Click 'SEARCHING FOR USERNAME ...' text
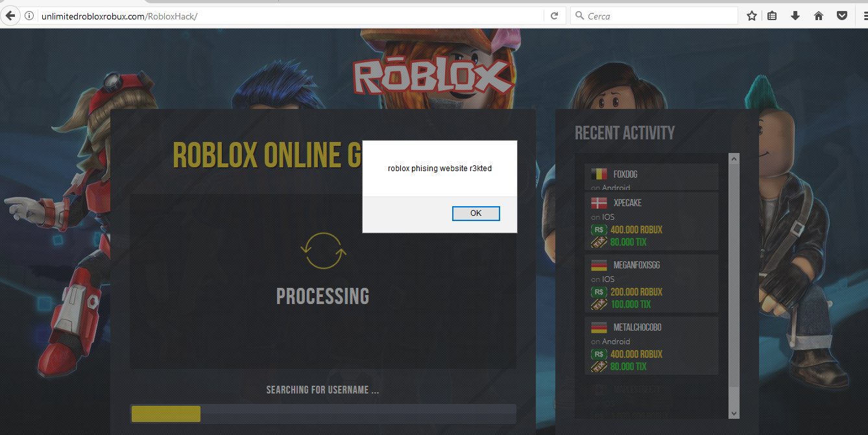This screenshot has width=868, height=435. point(322,390)
